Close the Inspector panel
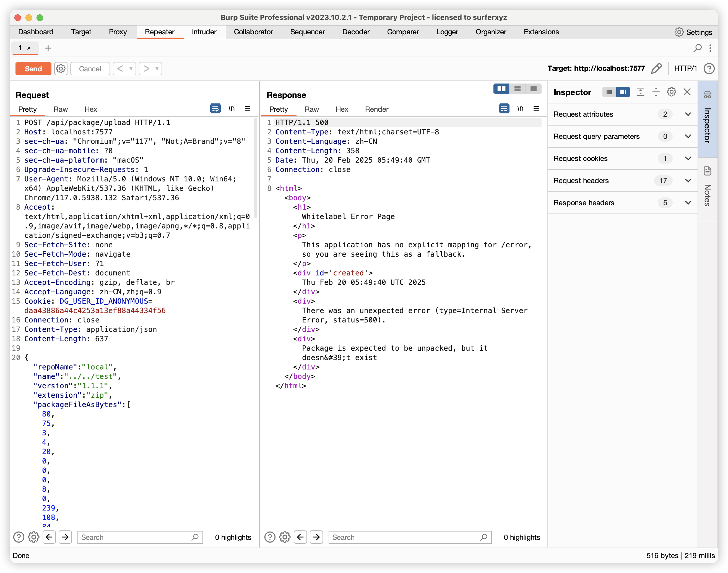The width and height of the screenshot is (728, 573). (687, 92)
